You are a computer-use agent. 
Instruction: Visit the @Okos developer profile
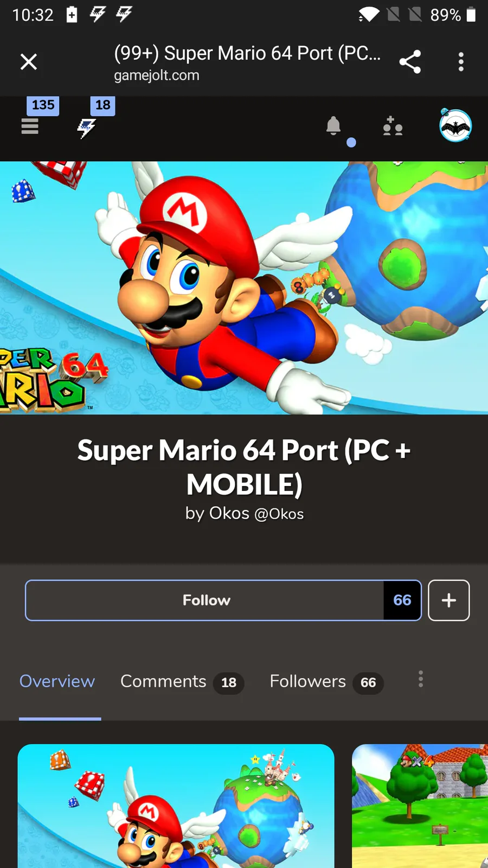click(279, 514)
